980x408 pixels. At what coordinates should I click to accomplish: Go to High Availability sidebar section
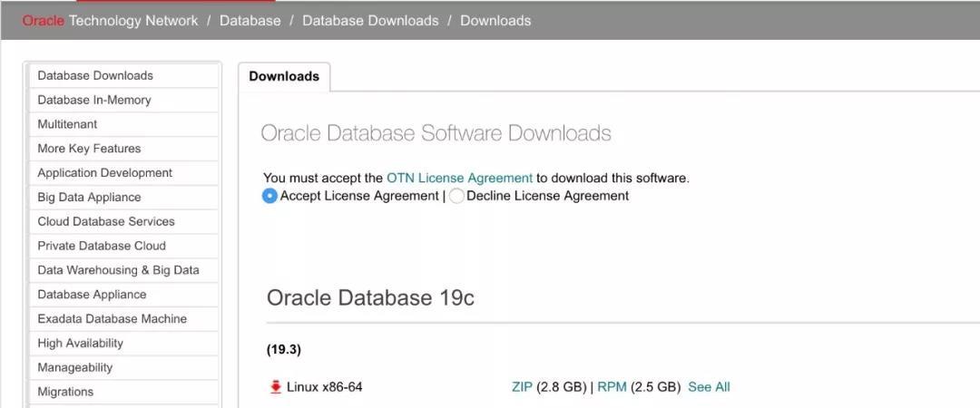tap(80, 344)
